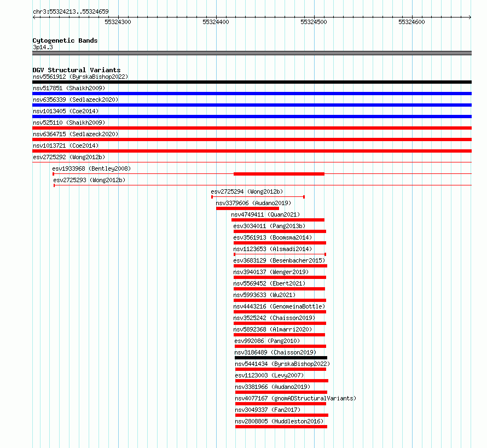Open the esv2725294 (Wong2012b) label
This screenshot has width=487, height=448.
(x=247, y=191)
